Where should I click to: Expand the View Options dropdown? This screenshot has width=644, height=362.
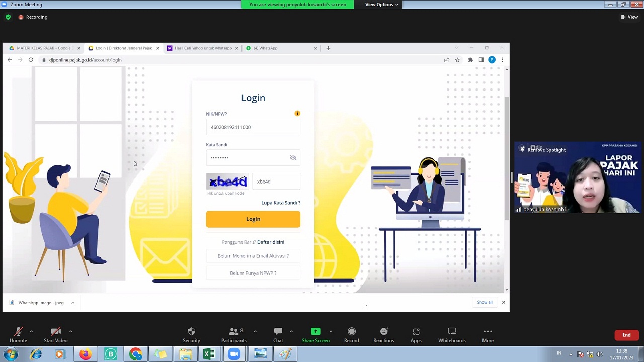381,5
